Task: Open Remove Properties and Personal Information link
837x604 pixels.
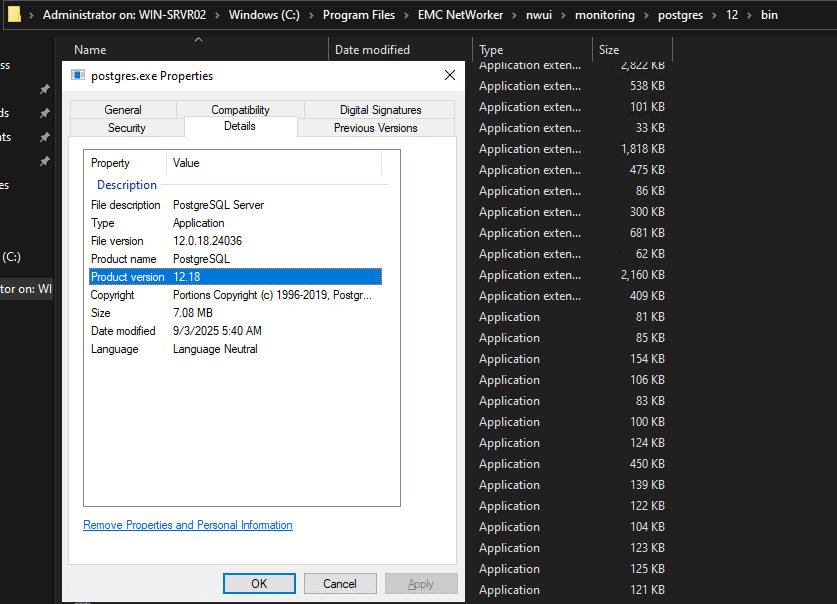Action: (188, 525)
